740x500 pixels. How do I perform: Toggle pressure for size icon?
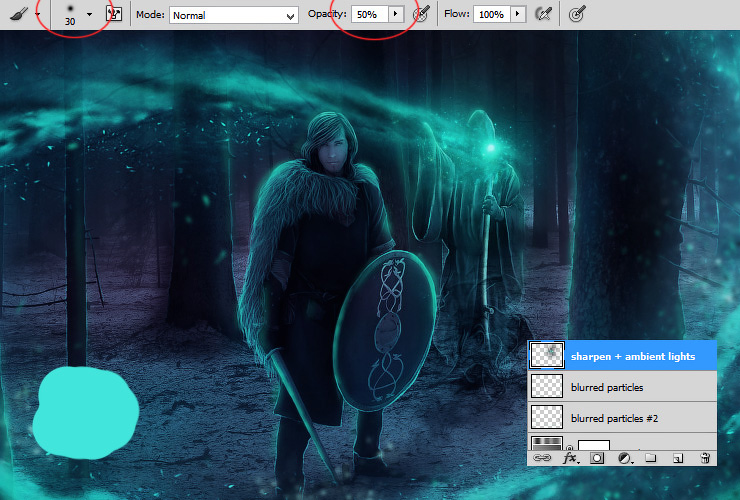click(577, 14)
